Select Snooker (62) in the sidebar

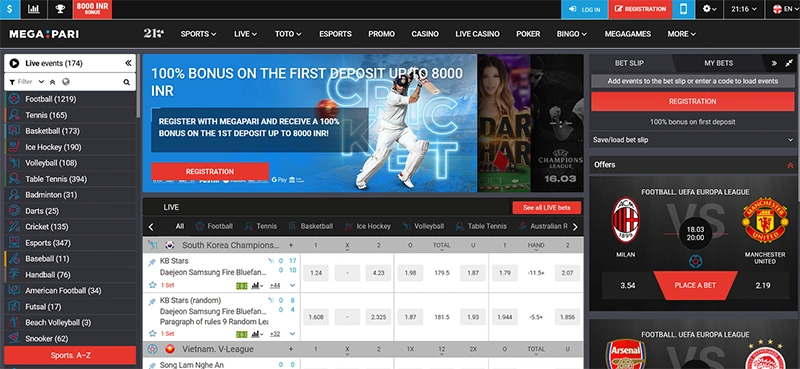pyautogui.click(x=70, y=338)
